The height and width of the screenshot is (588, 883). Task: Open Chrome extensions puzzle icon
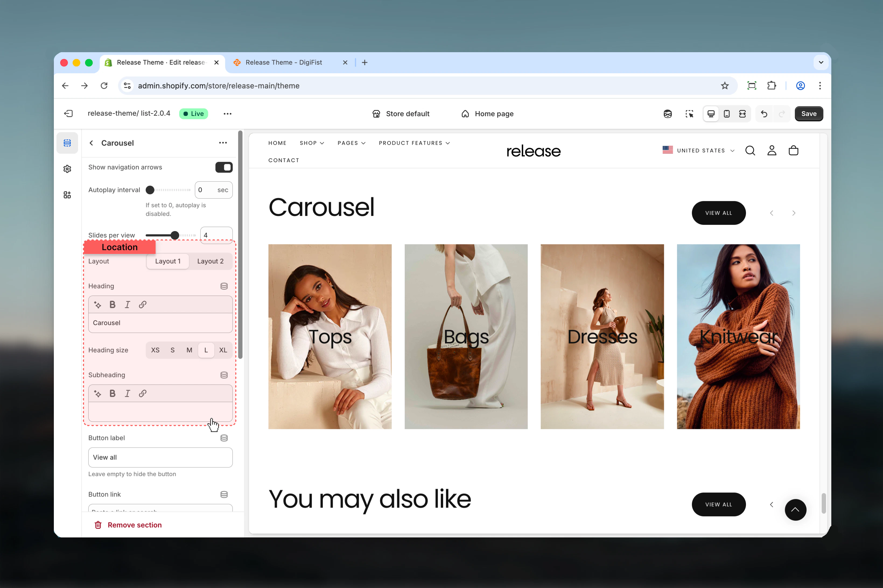coord(772,86)
